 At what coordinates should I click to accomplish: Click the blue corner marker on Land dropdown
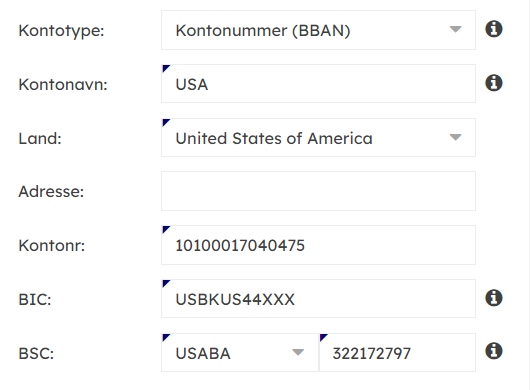pyautogui.click(x=166, y=122)
